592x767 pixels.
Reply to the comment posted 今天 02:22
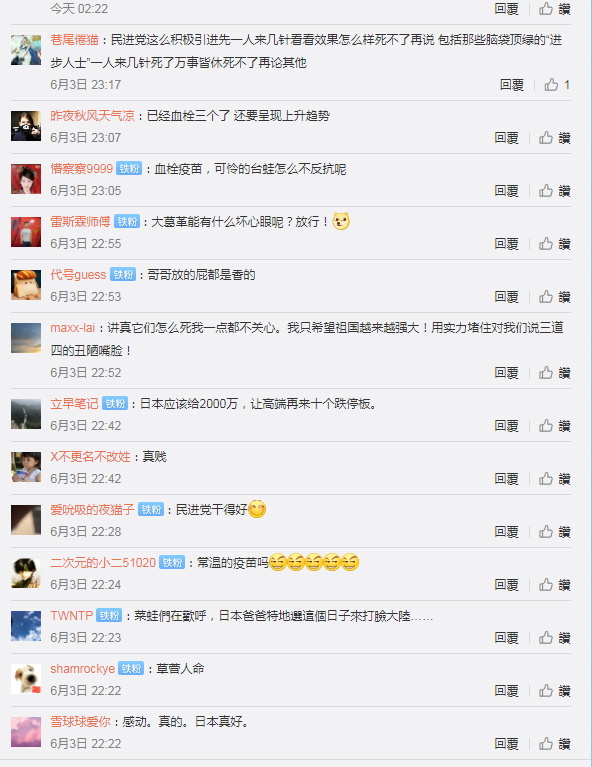coord(506,8)
